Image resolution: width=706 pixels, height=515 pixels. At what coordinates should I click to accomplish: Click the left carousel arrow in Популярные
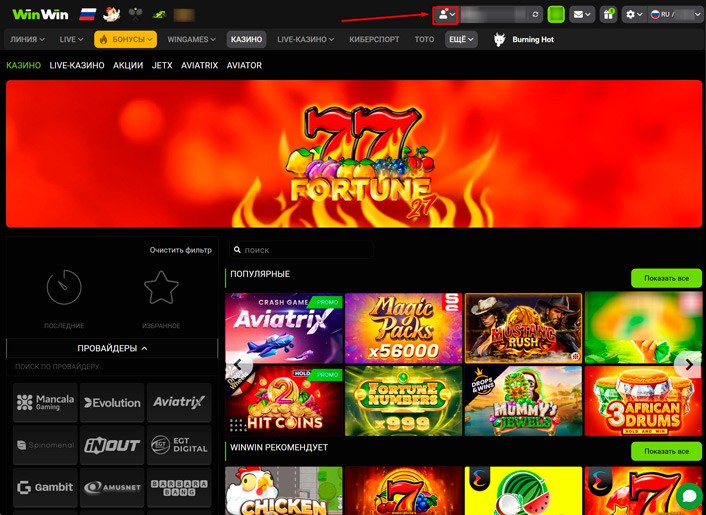pos(238,364)
